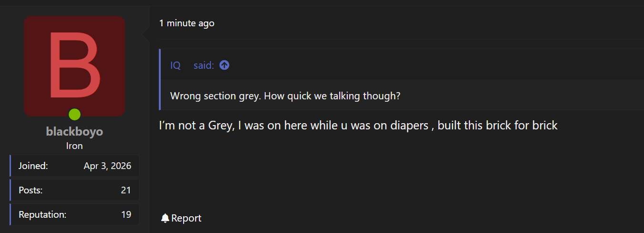Click the upward arrow icon in quote header
Screen dimensions: 644x233
click(224, 65)
